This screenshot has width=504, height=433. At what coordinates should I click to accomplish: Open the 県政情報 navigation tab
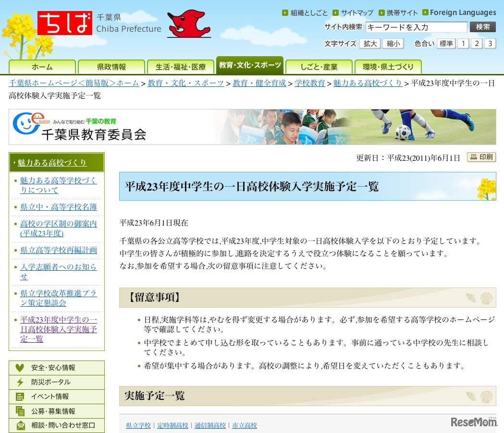(111, 67)
